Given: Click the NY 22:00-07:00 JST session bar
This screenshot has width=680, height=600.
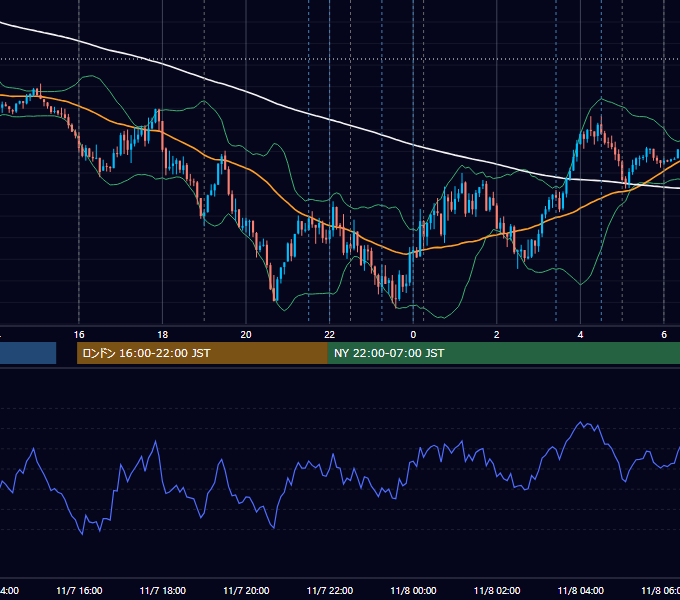Looking at the screenshot, I should click(x=503, y=353).
